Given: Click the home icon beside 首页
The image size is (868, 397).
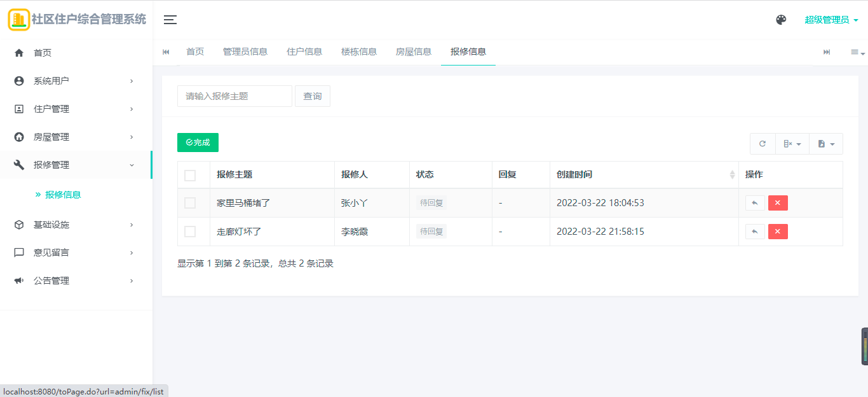Looking at the screenshot, I should coord(19,53).
